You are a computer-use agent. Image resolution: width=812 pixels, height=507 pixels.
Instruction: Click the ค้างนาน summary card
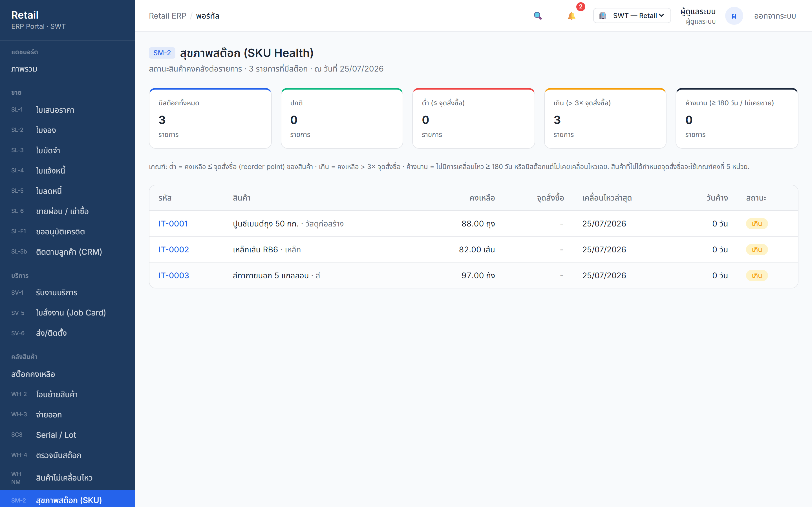point(736,118)
